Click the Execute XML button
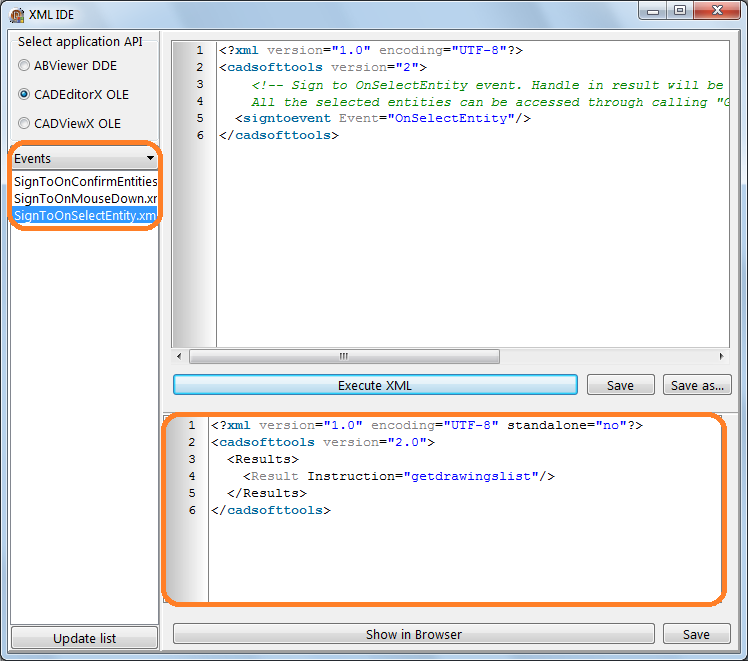748x661 pixels. point(375,385)
